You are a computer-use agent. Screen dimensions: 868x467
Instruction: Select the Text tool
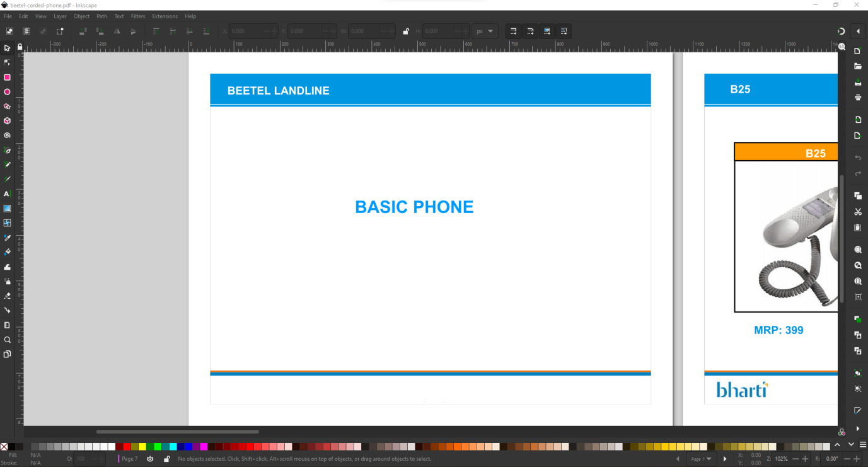[7, 194]
